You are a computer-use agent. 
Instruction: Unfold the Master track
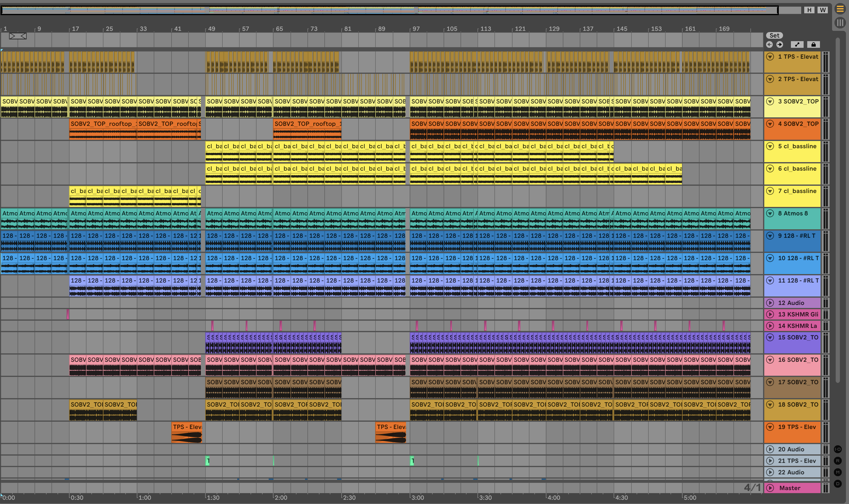point(770,488)
